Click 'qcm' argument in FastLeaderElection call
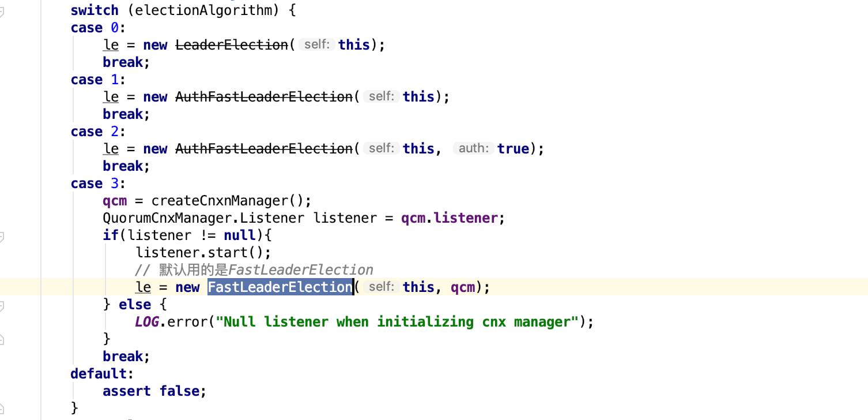This screenshot has width=868, height=420. pyautogui.click(x=463, y=287)
